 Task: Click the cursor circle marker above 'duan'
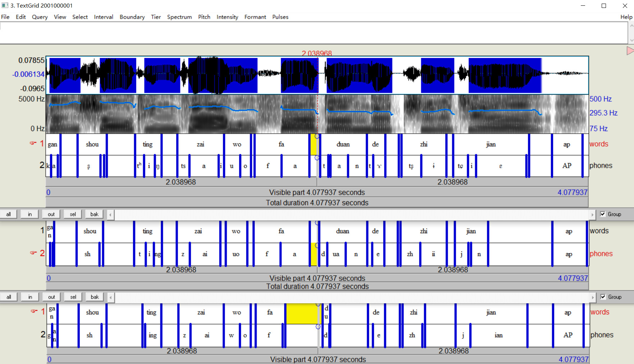pos(317,136)
